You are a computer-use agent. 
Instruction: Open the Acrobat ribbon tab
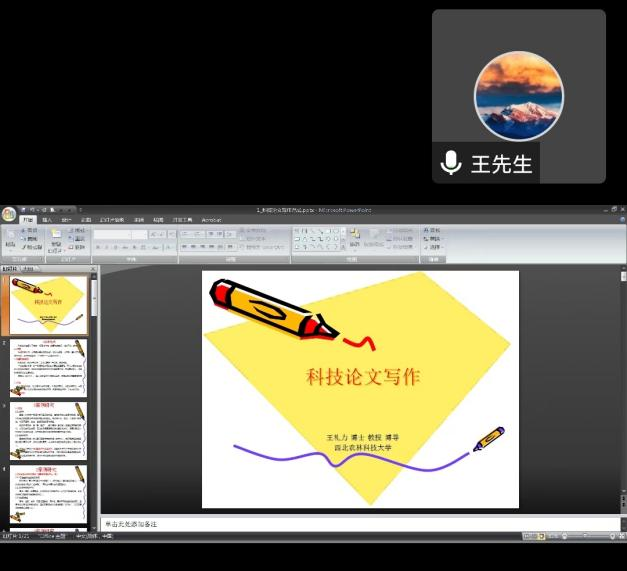pyautogui.click(x=211, y=220)
